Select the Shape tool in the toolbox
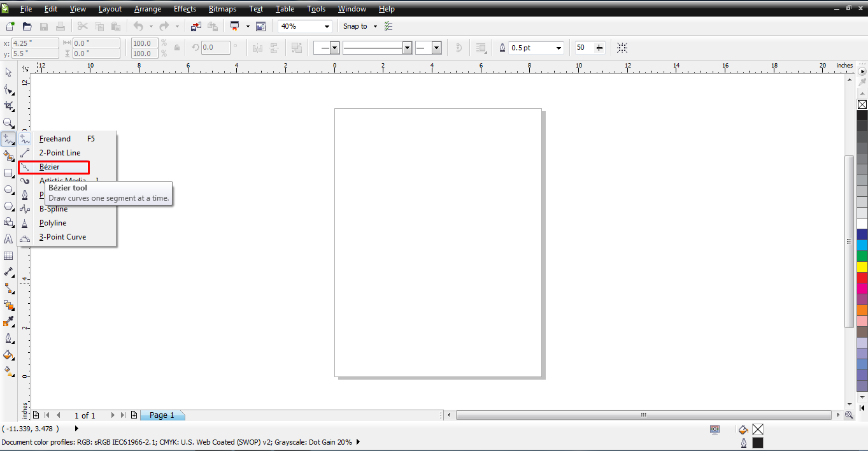 pos(8,89)
